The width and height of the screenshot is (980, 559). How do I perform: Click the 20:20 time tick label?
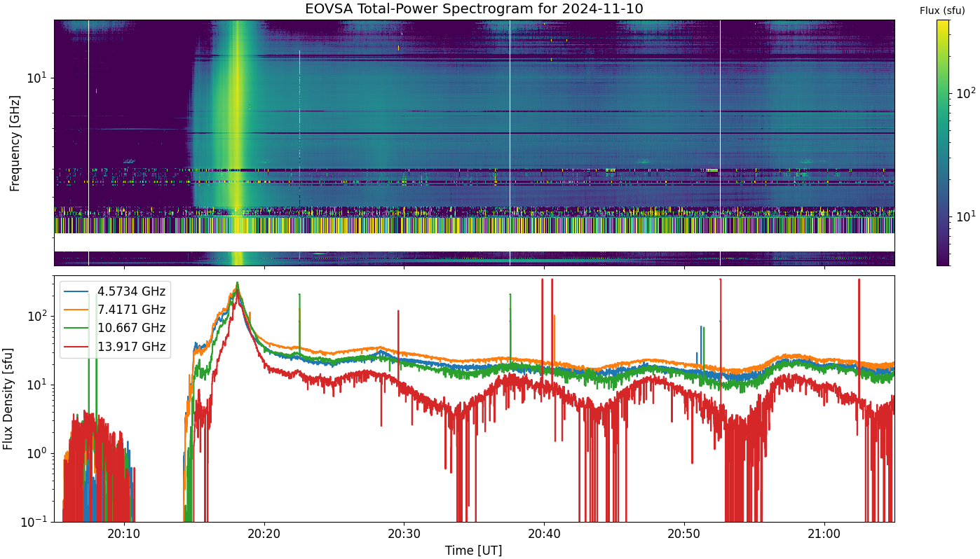click(264, 534)
